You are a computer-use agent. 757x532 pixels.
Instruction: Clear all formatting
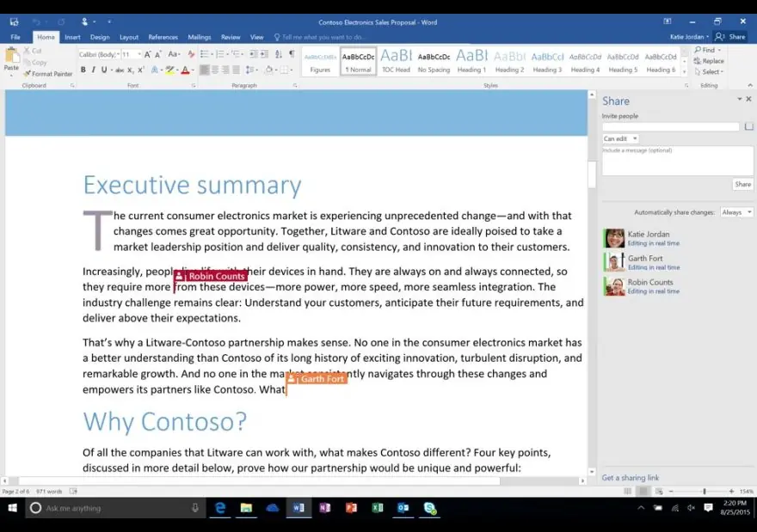(191, 54)
